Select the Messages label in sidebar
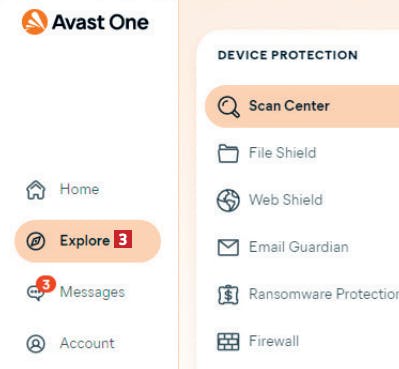399x369 pixels. [x=92, y=292]
